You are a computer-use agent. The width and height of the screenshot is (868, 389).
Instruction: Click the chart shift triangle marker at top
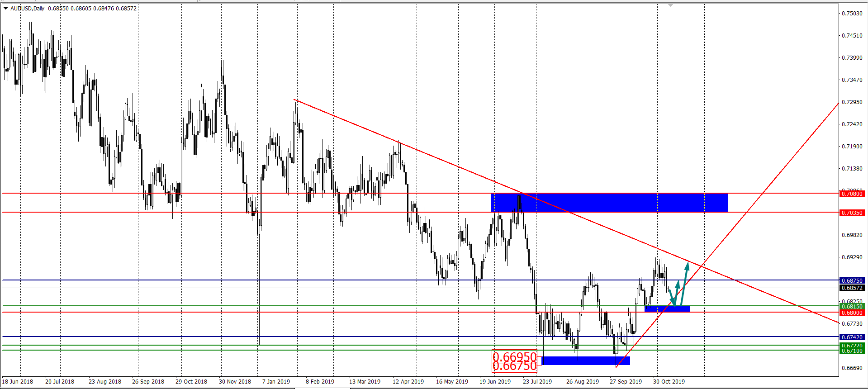670,5
